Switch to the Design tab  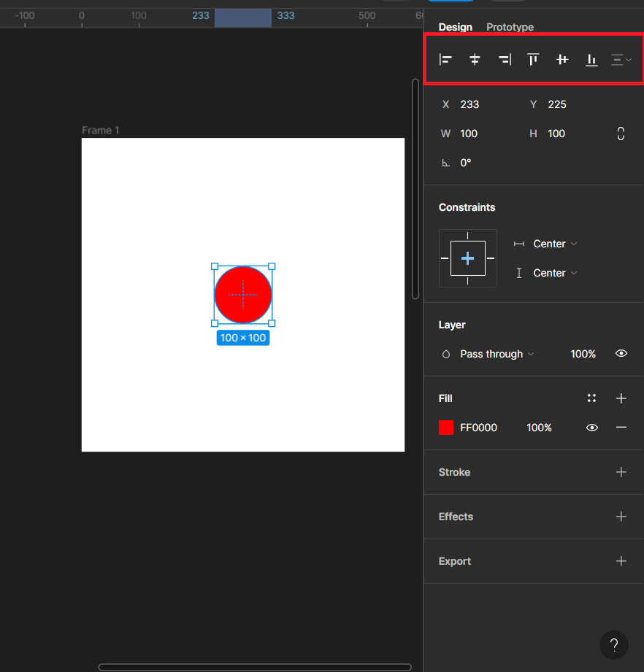coord(456,27)
